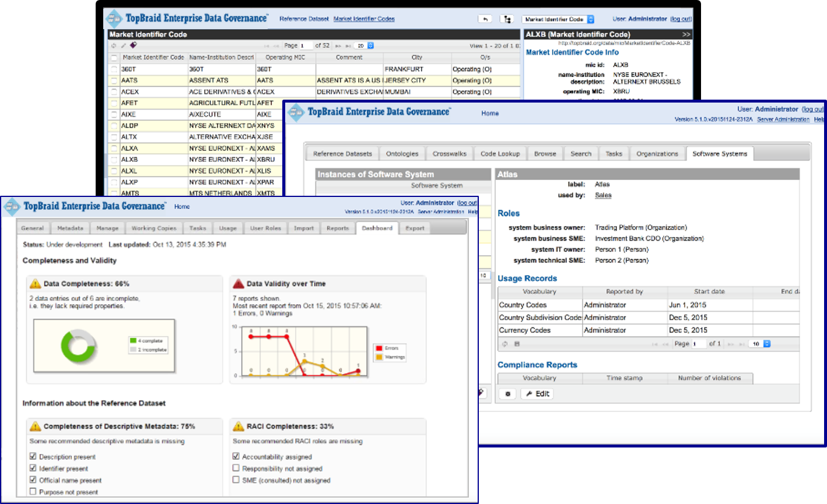Click the page number field in Market Identifier grid

306,45
